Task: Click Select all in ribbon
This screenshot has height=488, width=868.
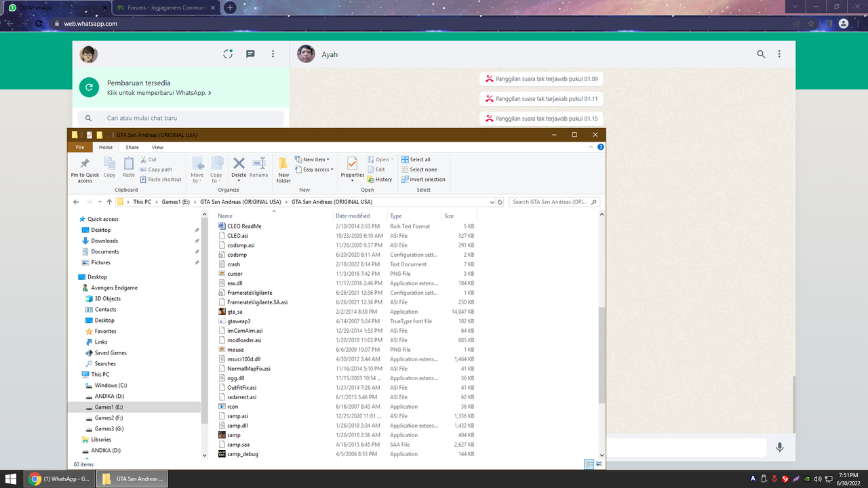Action: [416, 160]
